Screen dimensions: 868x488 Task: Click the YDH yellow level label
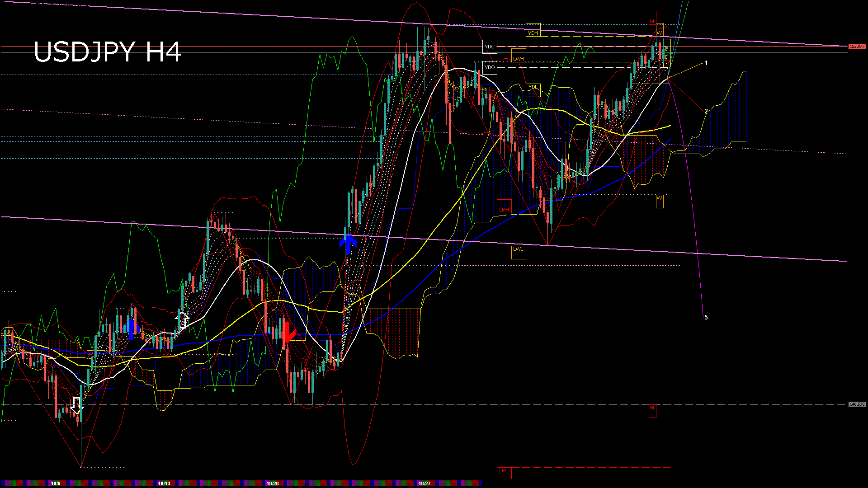click(533, 33)
